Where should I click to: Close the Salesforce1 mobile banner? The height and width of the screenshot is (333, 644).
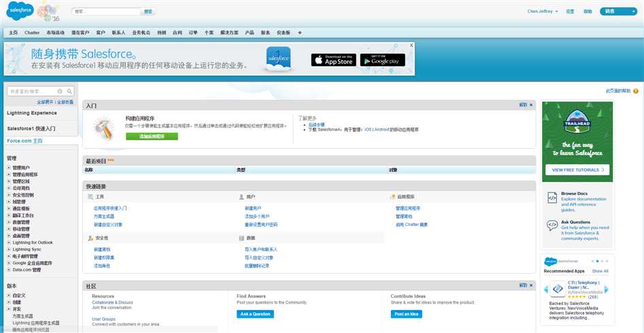[x=411, y=45]
